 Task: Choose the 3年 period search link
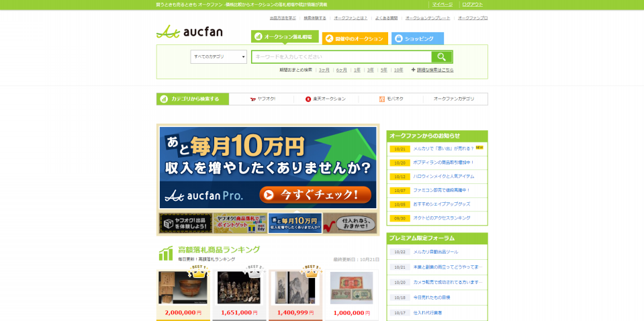coord(371,71)
